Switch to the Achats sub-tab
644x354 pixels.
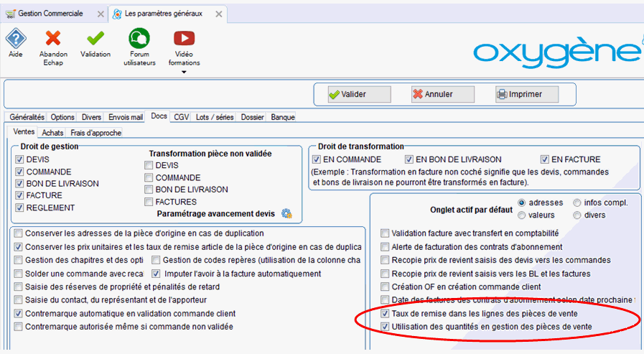click(x=52, y=133)
